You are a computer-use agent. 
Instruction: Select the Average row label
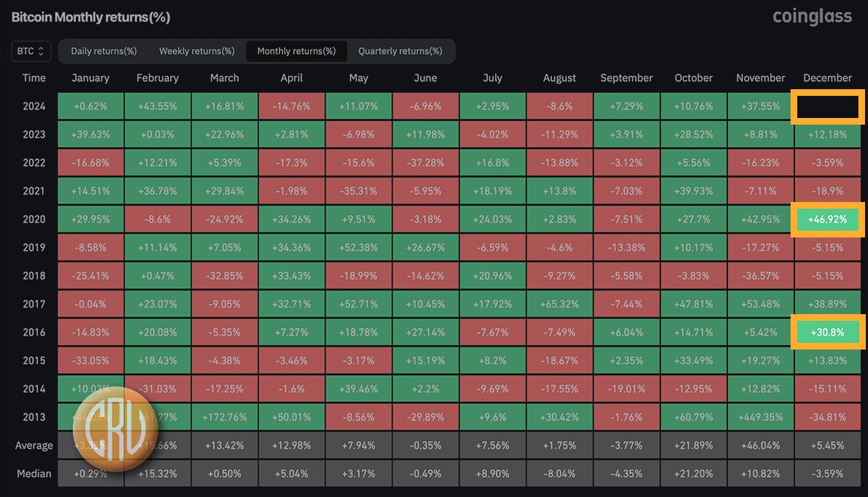coord(34,445)
